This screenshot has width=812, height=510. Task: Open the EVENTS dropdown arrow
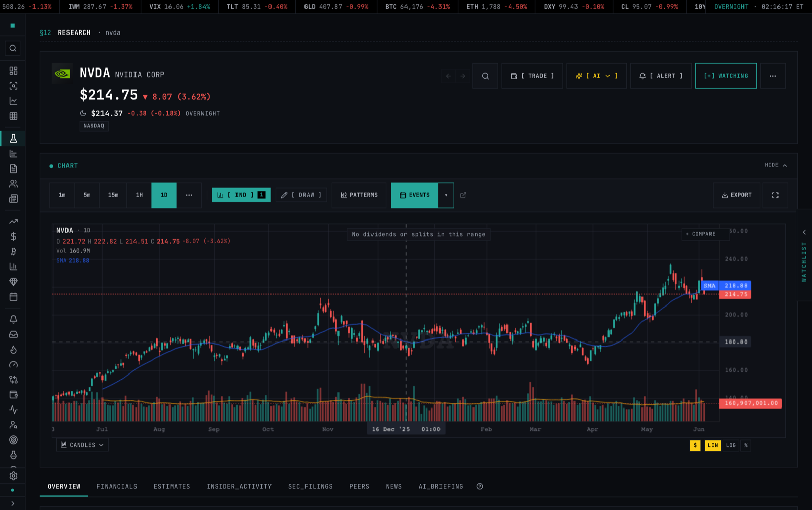(x=446, y=195)
